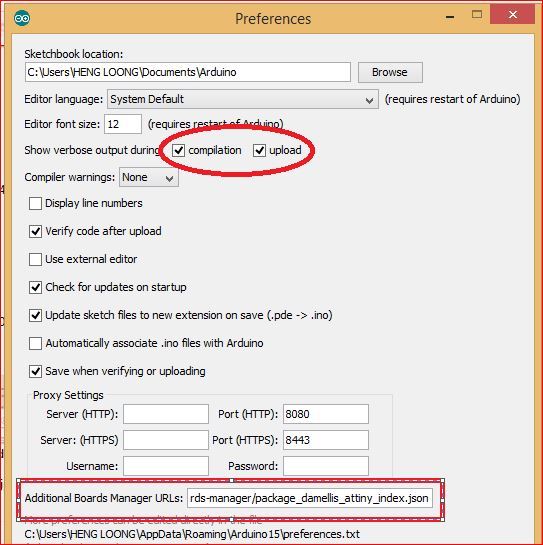This screenshot has height=545, width=543.
Task: Open the Editor language dropdown
Action: [x=243, y=99]
